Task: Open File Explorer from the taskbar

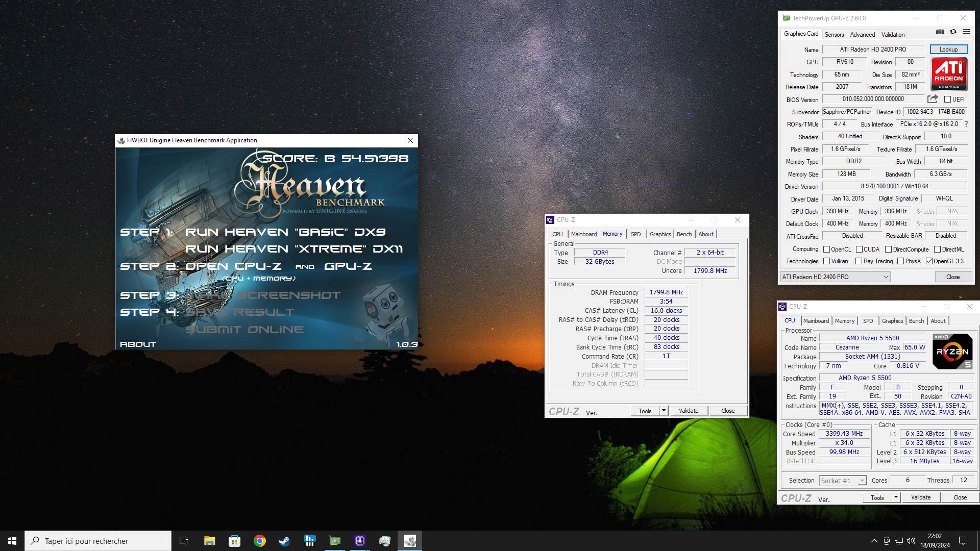Action: pos(209,541)
